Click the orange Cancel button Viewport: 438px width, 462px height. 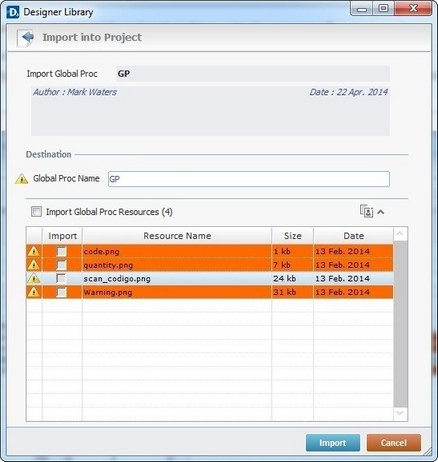pos(394,443)
